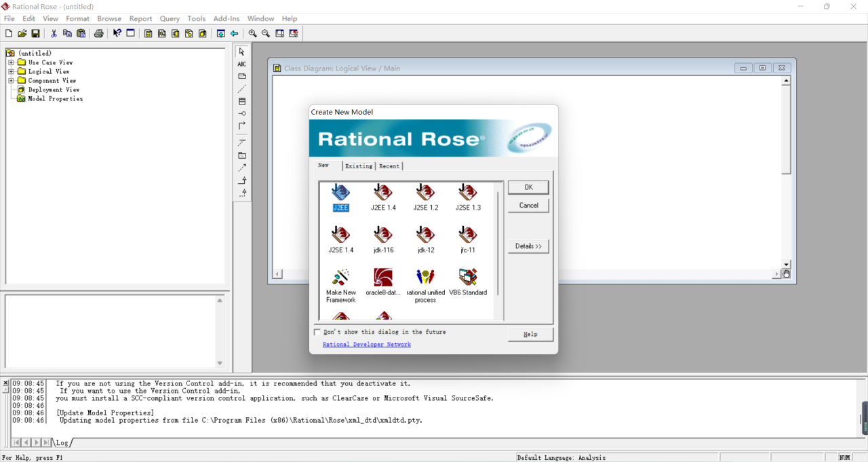This screenshot has width=868, height=462.
Task: Select the Text Box (ABC) tool
Action: point(242,64)
